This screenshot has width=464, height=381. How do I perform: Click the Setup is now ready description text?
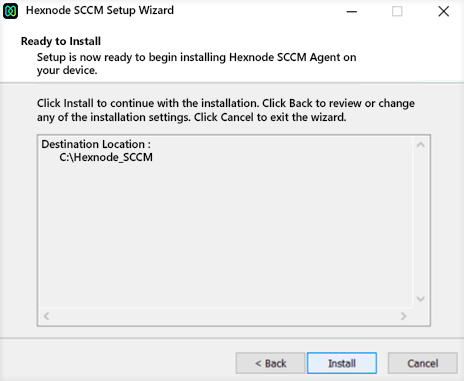point(196,64)
